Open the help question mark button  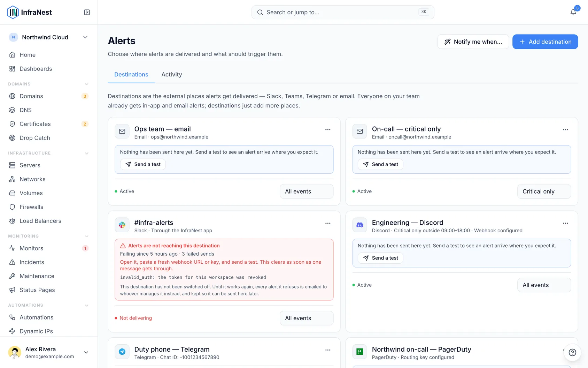click(x=572, y=352)
